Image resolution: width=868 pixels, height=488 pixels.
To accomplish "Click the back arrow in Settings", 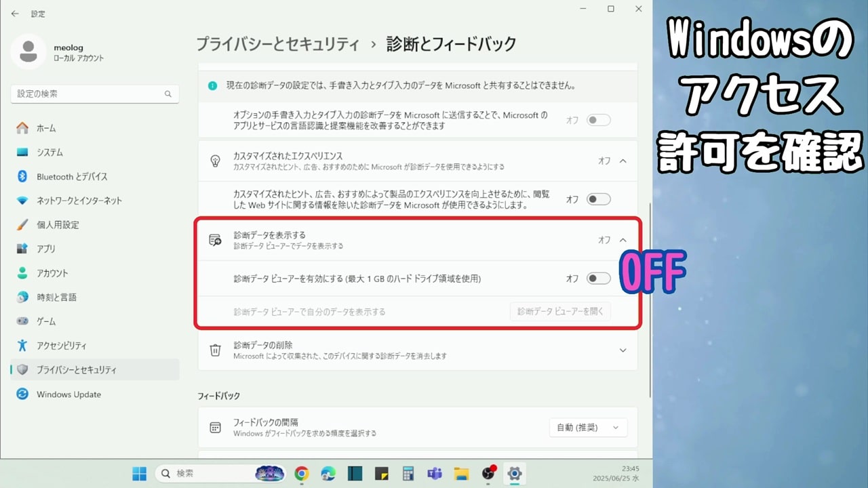I will tap(15, 14).
